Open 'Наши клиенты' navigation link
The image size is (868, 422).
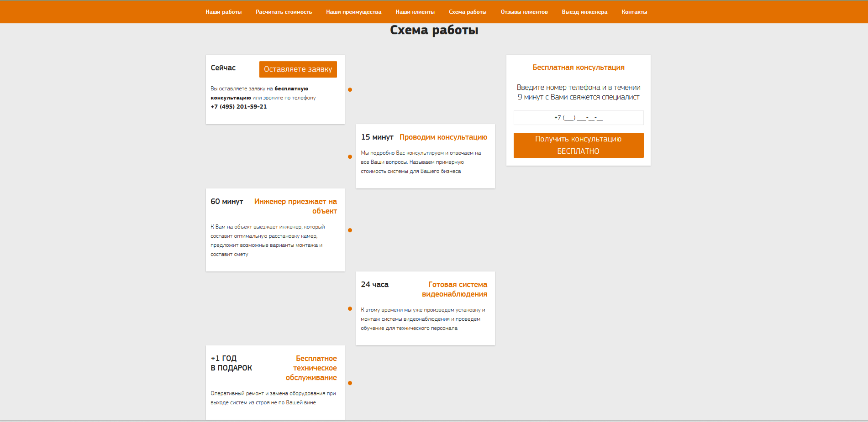[415, 12]
